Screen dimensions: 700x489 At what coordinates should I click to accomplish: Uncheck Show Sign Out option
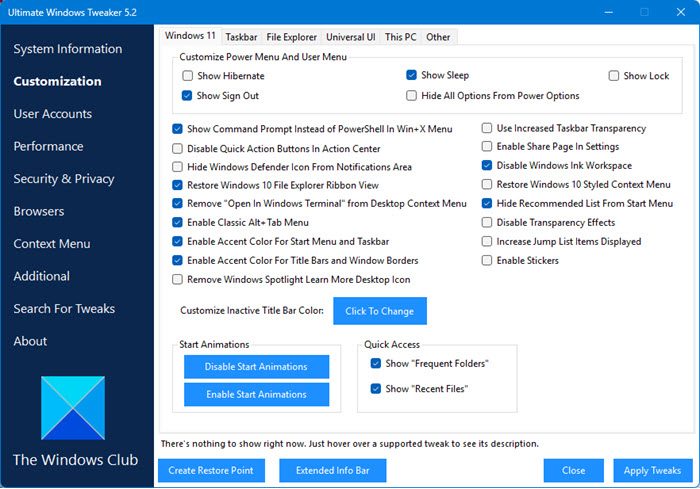pos(187,96)
